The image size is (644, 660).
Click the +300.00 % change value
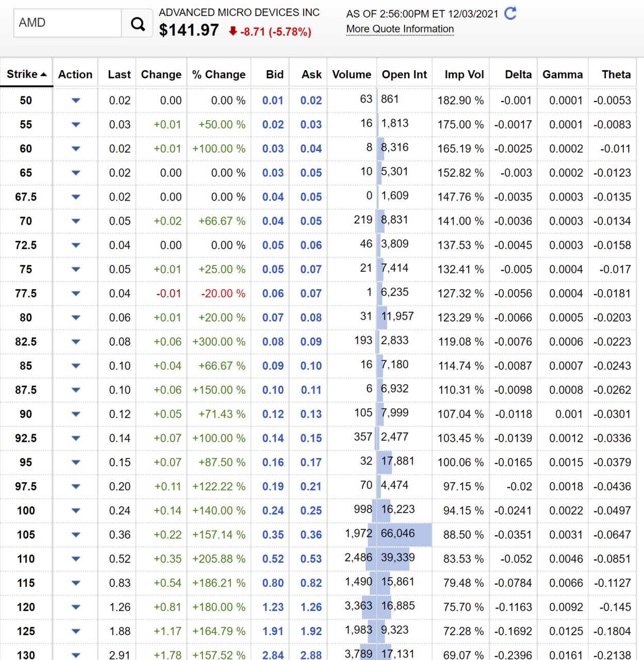point(219,342)
